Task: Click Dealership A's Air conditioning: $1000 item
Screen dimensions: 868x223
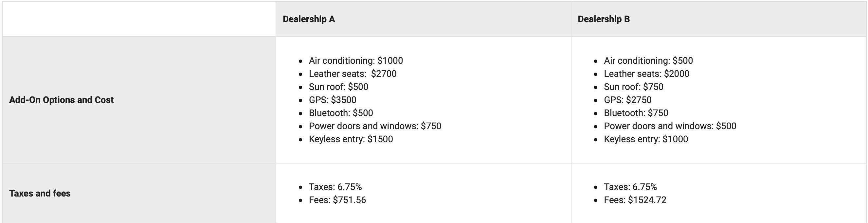Action: pos(355,60)
